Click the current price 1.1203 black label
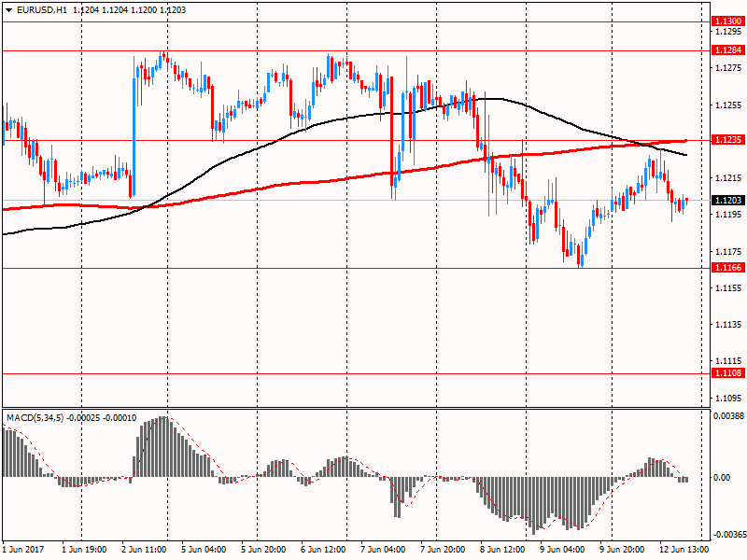Screen dimensions: 747x560 727,201
